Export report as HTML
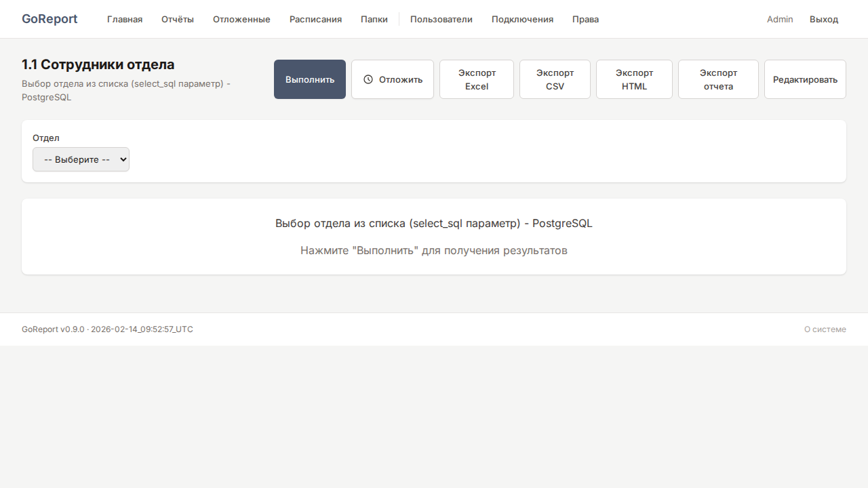The image size is (868, 488). 634,79
